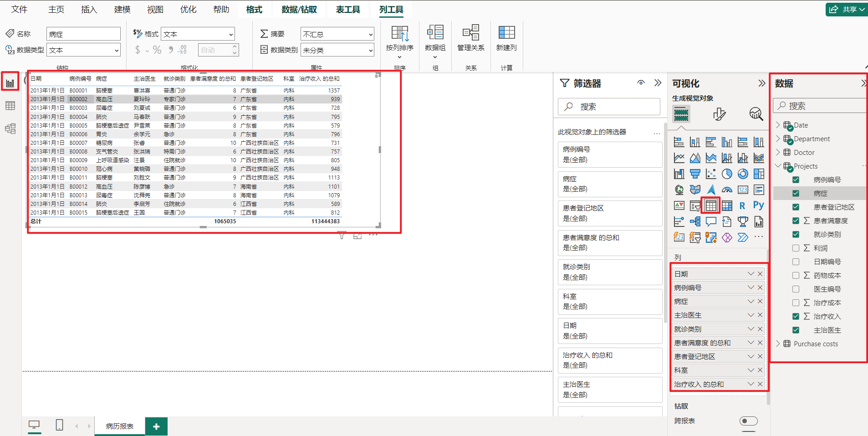
Task: Select the Slicer visual
Action: click(695, 205)
